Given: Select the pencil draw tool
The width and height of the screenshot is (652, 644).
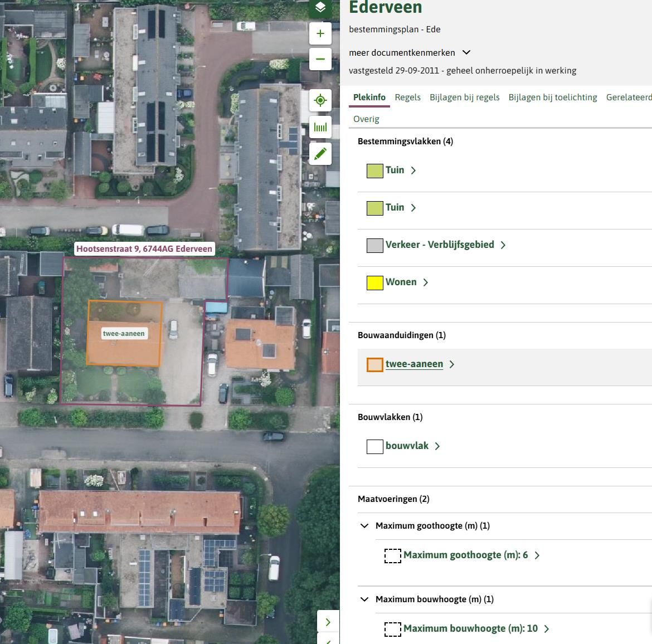Looking at the screenshot, I should point(320,154).
